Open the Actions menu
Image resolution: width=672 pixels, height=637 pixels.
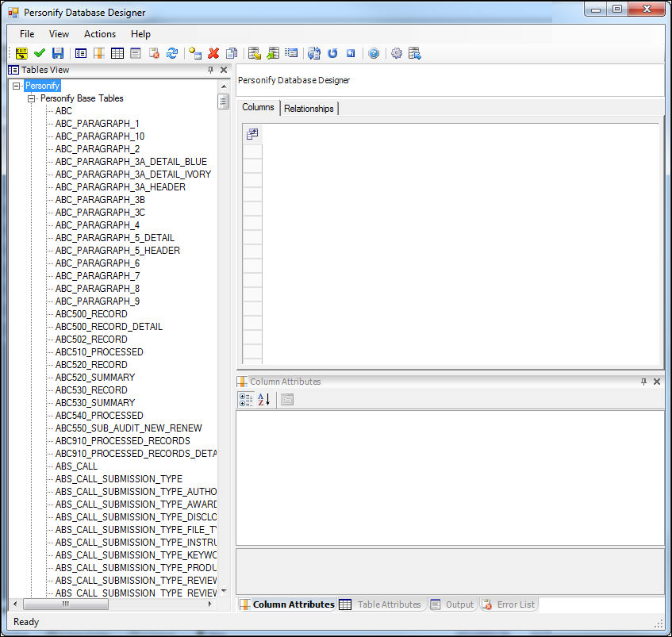[x=100, y=34]
